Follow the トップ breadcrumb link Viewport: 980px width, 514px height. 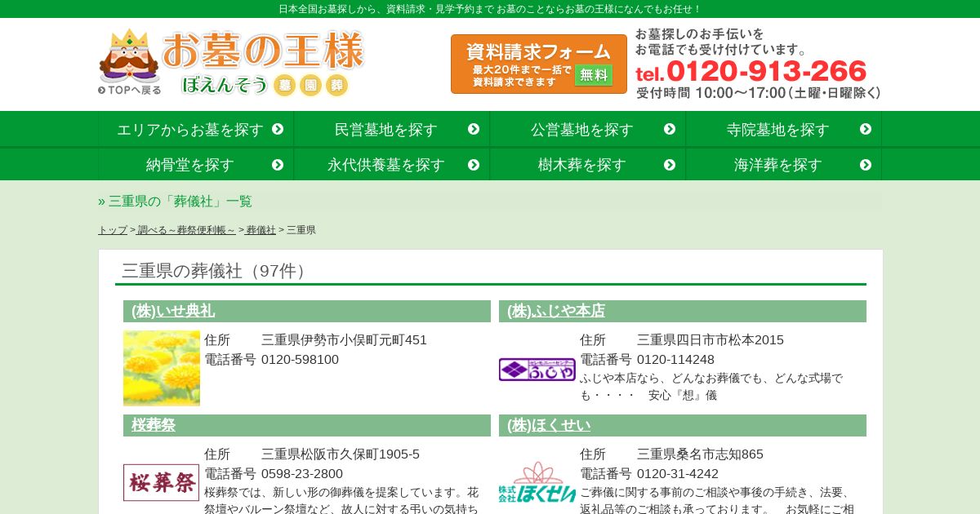tap(113, 230)
